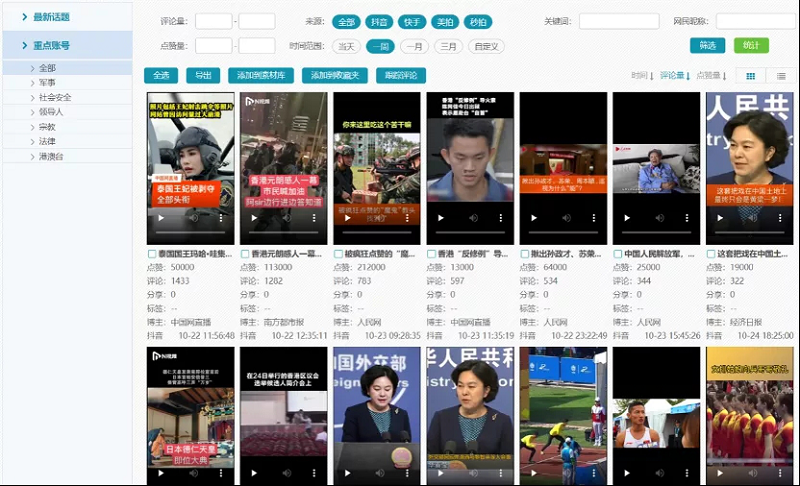Tick the checkbox for 香港元朗感人一幕 video
Screen dimensions: 800x486
(x=245, y=254)
